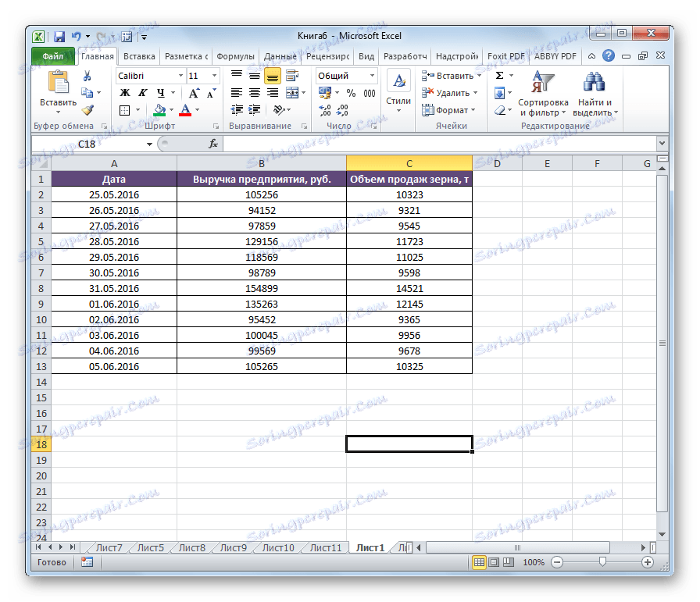Screen dimensions: 700x602
Task: Apply percent style format
Action: [352, 93]
